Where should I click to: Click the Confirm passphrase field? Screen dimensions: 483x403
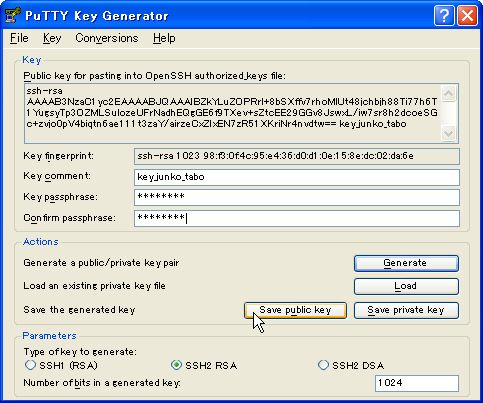(297, 218)
